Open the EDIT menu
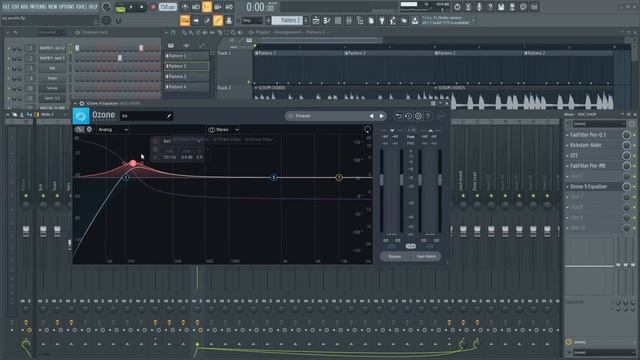The image size is (640, 360). tap(15, 7)
